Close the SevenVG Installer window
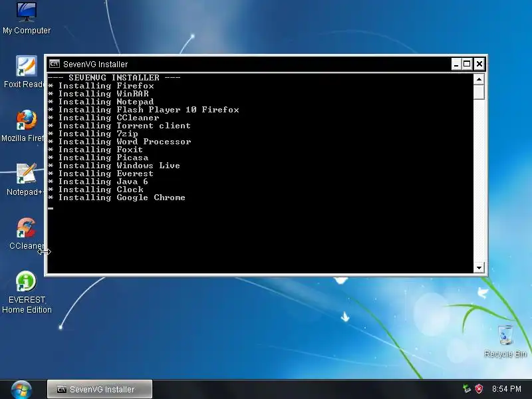 [x=479, y=64]
